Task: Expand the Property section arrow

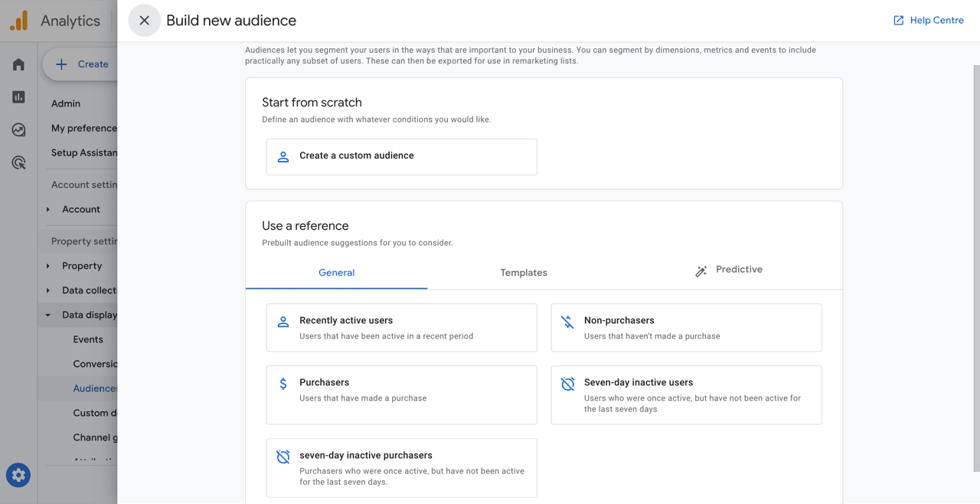Action: 48,266
